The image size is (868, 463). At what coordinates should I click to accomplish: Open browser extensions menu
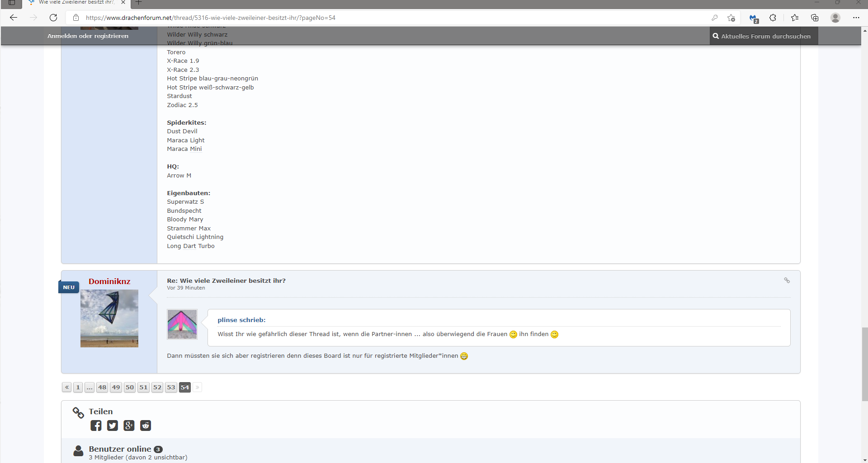[x=773, y=18]
